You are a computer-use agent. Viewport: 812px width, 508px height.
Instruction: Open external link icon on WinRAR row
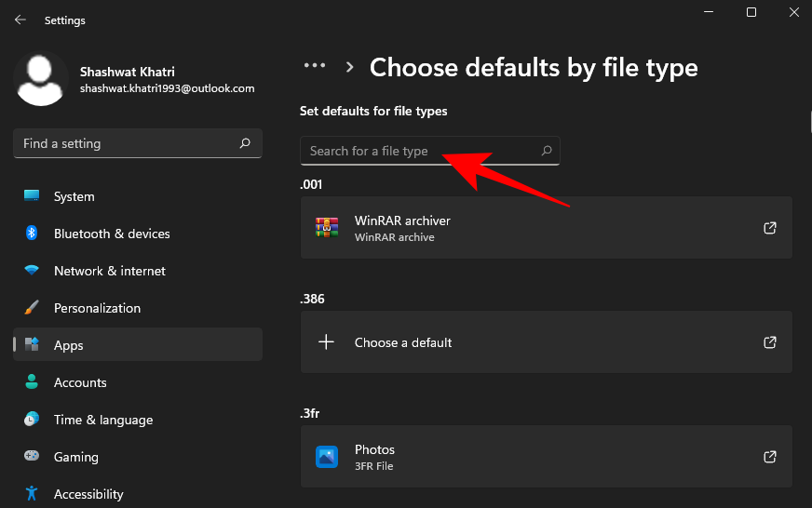point(770,228)
